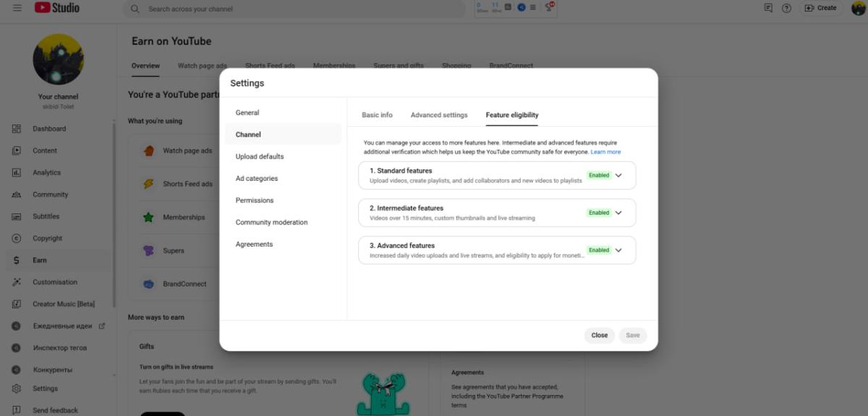Click the Dashboard icon in sidebar
This screenshot has width=868, height=416.
coord(17,129)
